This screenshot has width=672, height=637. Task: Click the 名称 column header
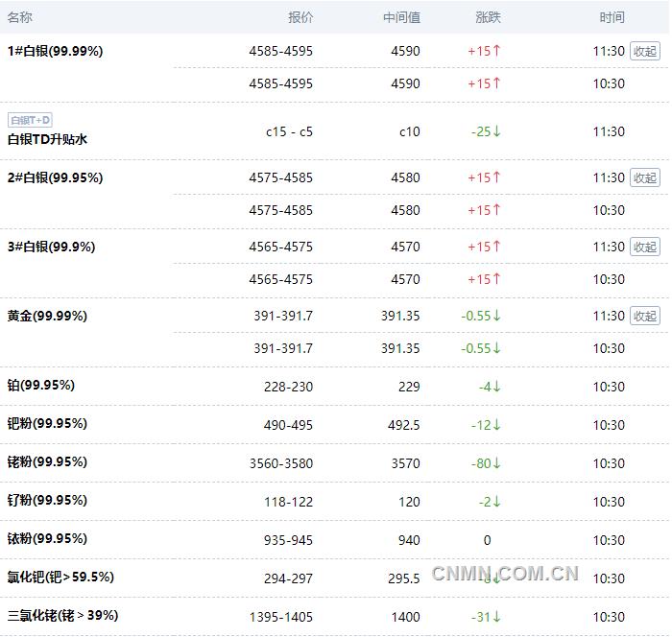tap(20, 17)
